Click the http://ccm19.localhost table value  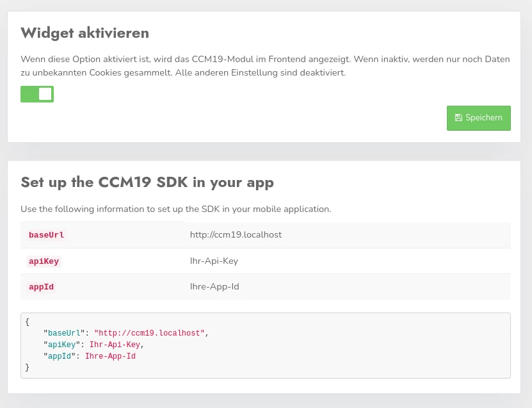(x=236, y=235)
